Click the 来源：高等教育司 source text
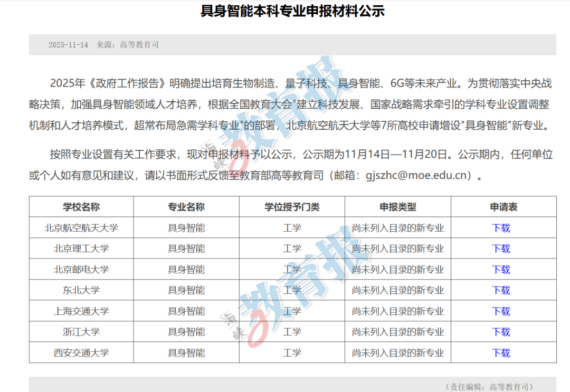 click(x=127, y=45)
